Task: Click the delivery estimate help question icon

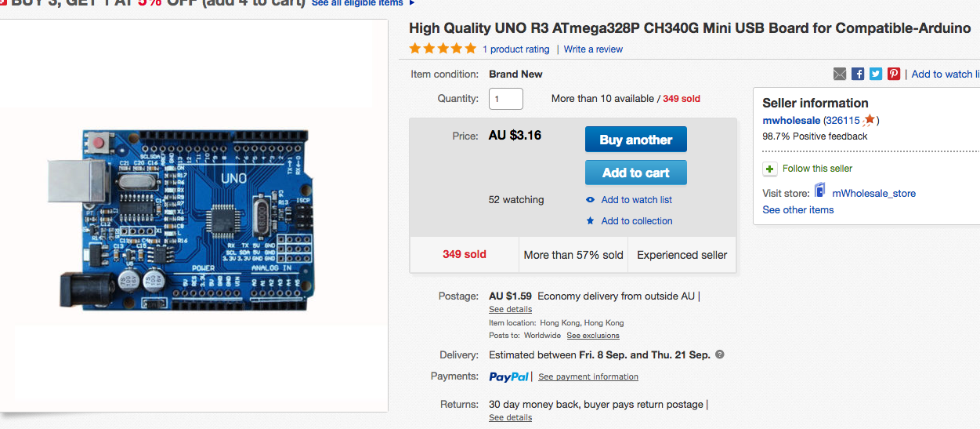Action: pos(720,354)
